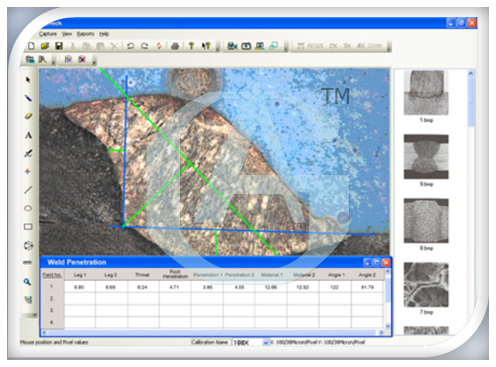The width and height of the screenshot is (496, 367).
Task: Select the 6.bmp thumbnail
Action: coord(426,221)
